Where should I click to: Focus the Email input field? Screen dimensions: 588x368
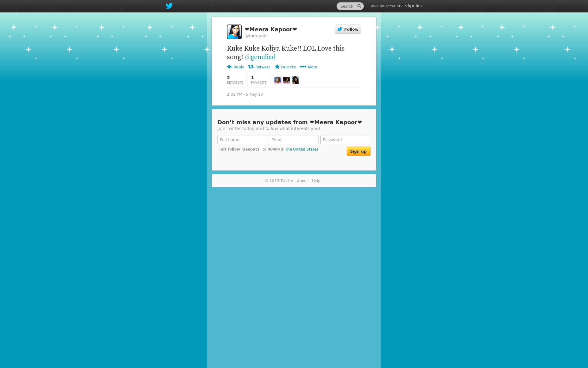tap(294, 140)
